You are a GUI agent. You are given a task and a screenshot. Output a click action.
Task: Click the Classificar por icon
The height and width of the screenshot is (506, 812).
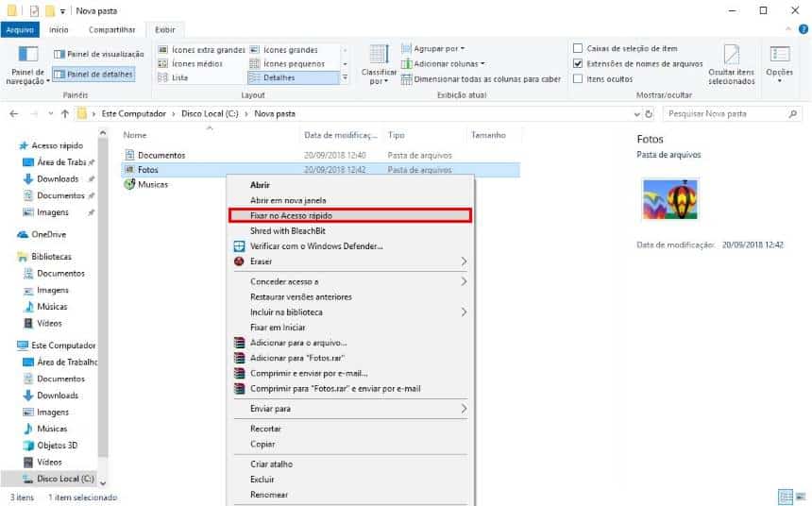click(x=379, y=57)
